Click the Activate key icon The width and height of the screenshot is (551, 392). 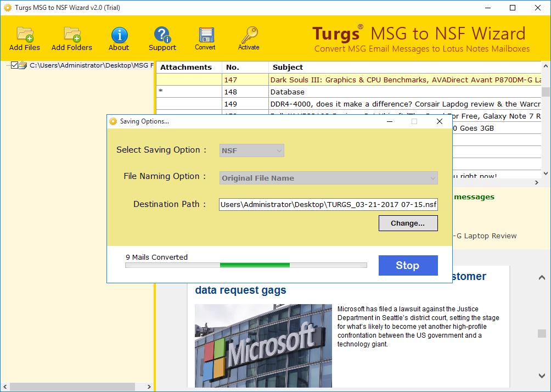click(x=249, y=35)
